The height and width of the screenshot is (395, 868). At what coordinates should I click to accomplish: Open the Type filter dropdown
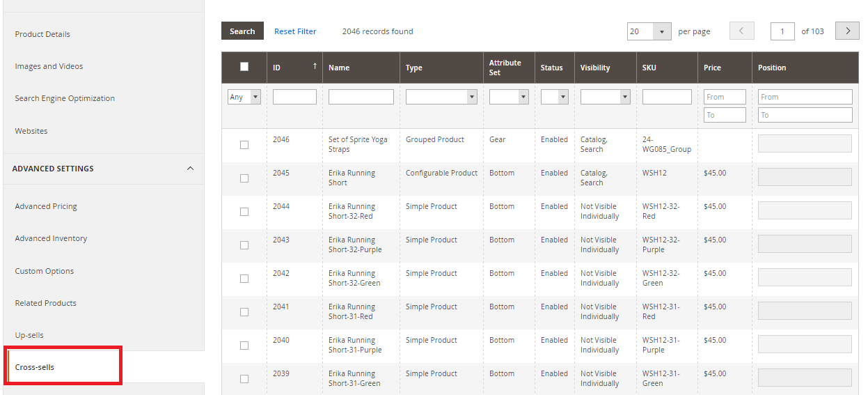tap(441, 97)
